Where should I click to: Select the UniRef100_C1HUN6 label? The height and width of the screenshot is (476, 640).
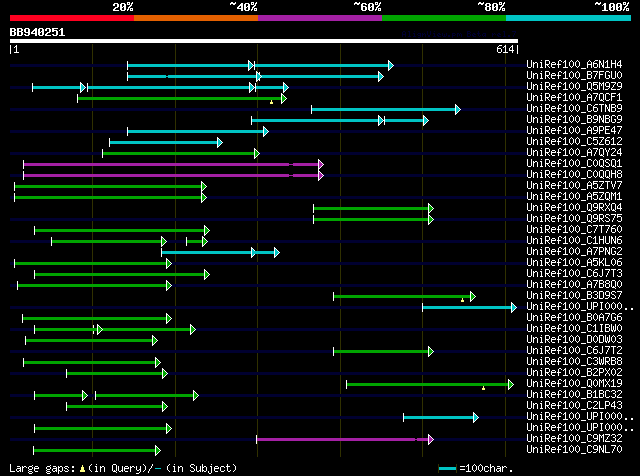(x=574, y=240)
